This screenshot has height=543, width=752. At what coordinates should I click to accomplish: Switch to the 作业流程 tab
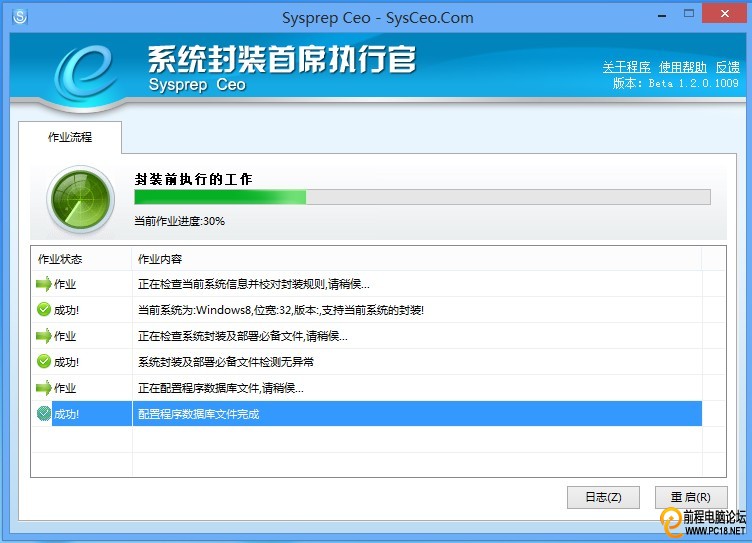69,137
